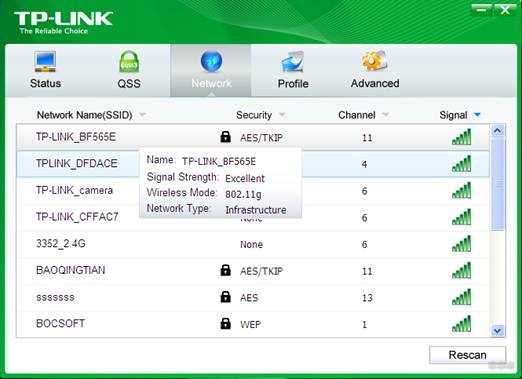Click channel 1 of BOCSOFT
The height and width of the screenshot is (379, 522).
click(x=364, y=324)
